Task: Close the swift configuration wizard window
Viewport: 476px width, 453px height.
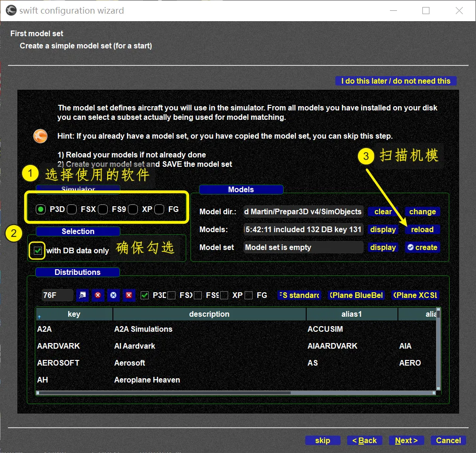Action: (x=460, y=11)
